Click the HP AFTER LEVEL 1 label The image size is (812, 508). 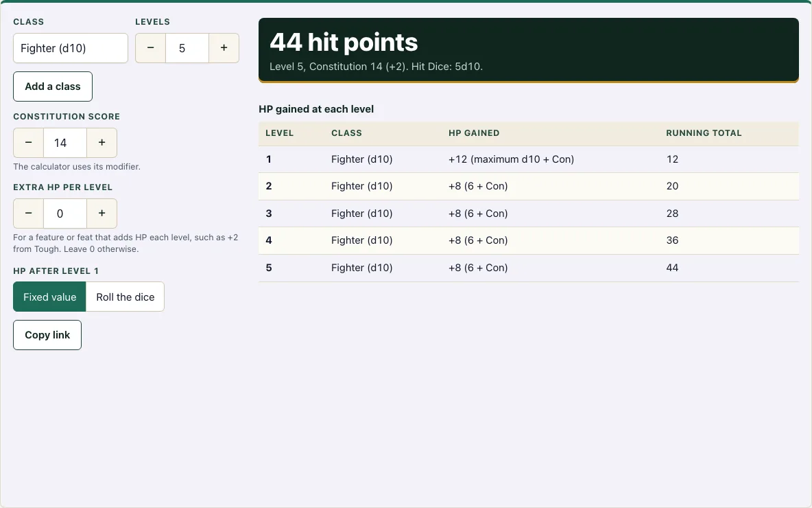(x=56, y=271)
